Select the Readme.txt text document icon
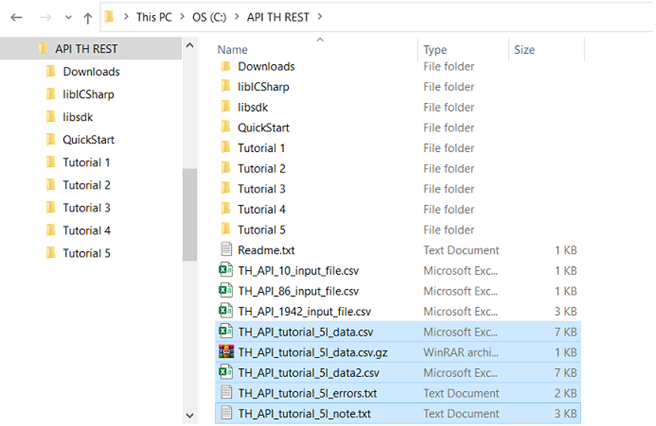The height and width of the screenshot is (426, 656). (x=226, y=250)
